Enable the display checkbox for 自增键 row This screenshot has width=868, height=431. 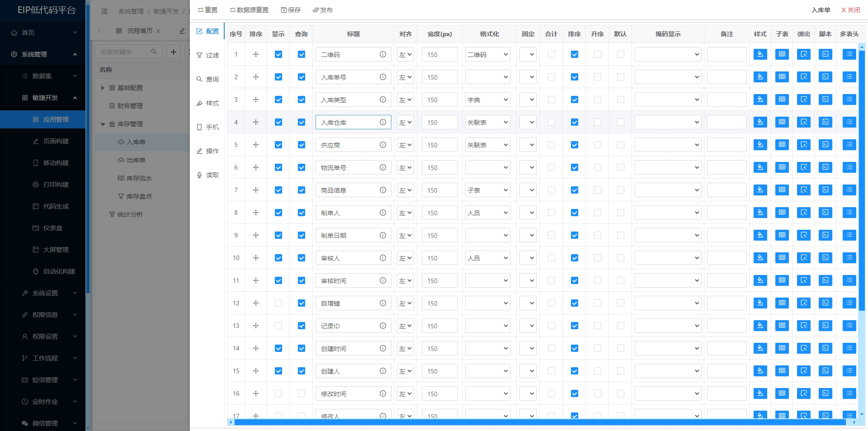(x=278, y=303)
